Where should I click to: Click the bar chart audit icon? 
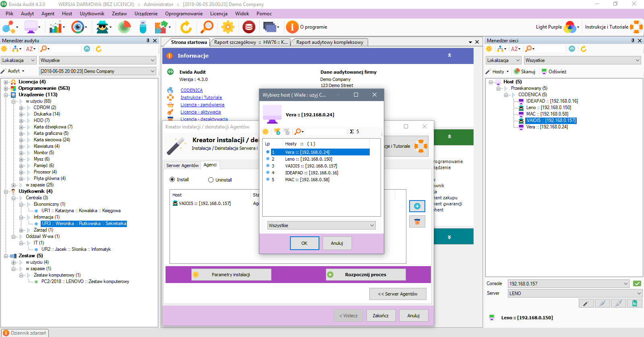point(56,27)
